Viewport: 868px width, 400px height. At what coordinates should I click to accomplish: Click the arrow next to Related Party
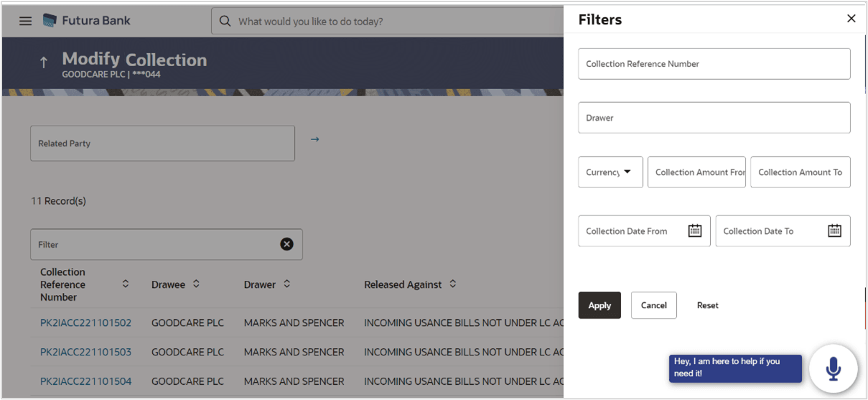(314, 139)
